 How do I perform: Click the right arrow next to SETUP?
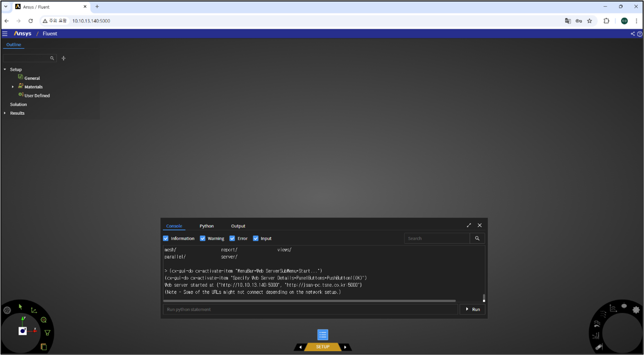coord(345,347)
